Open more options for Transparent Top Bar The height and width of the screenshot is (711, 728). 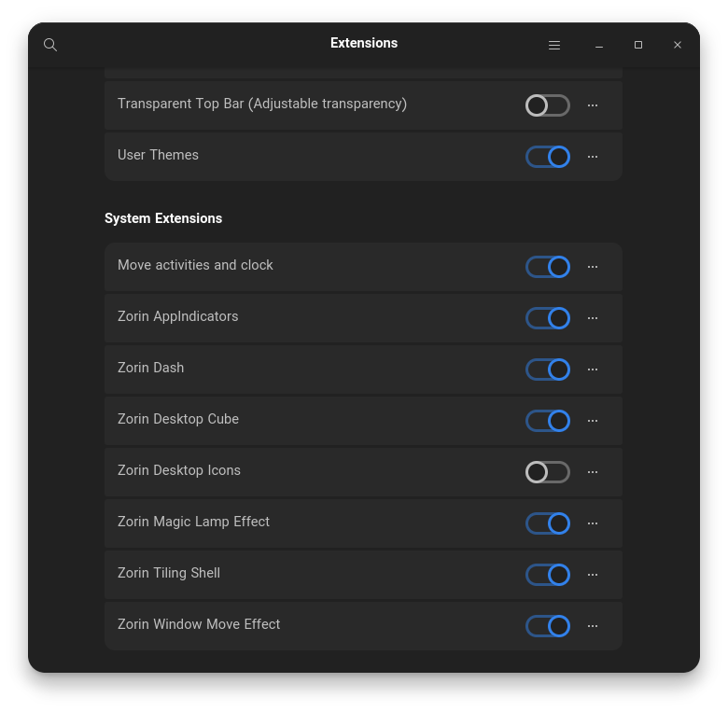coord(593,105)
